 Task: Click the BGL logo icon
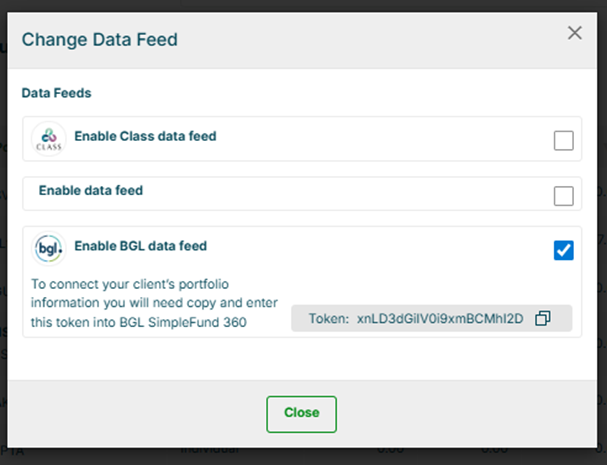(x=47, y=249)
